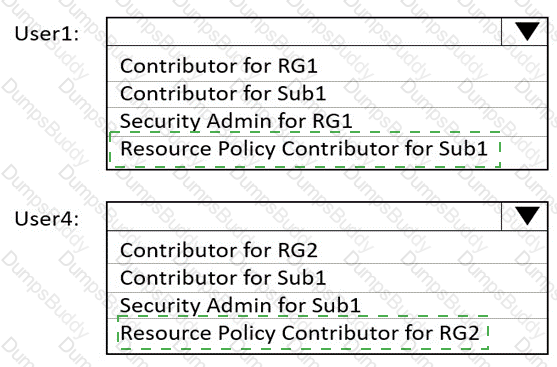Focus the empty User4 selection input box
Screen dimensions: 557x367
point(304,216)
